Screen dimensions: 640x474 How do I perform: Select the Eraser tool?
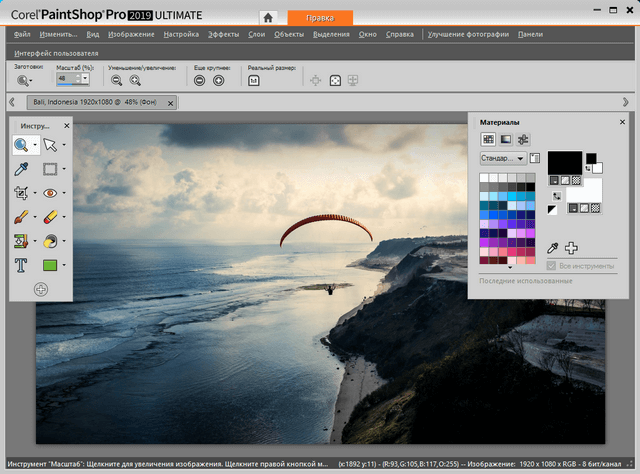coord(50,217)
